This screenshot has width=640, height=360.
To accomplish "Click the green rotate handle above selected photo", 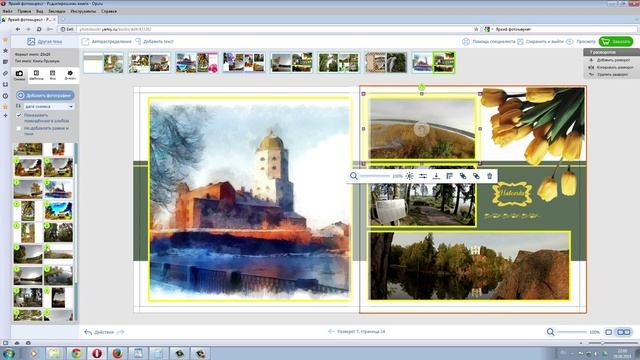I will 422,87.
